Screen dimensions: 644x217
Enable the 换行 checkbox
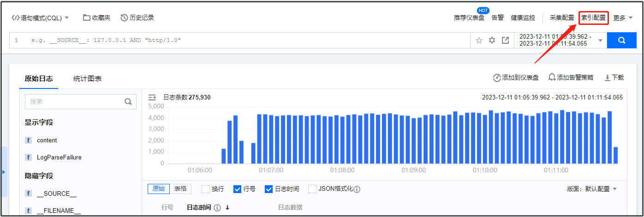tap(206, 189)
